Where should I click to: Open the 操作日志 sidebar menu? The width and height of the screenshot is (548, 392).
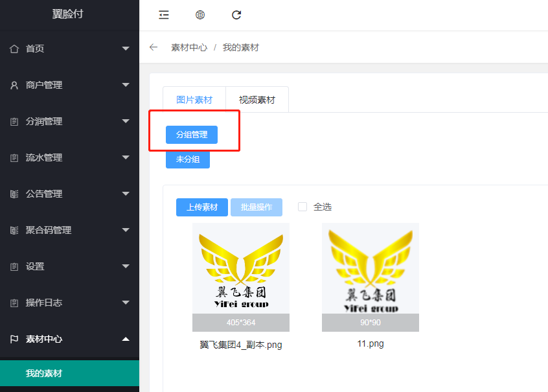pos(69,303)
